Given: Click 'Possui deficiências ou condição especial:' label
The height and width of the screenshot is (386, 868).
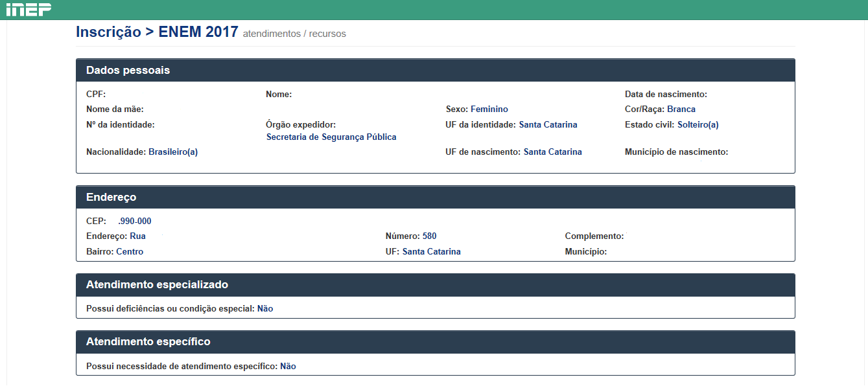Looking at the screenshot, I should [170, 309].
